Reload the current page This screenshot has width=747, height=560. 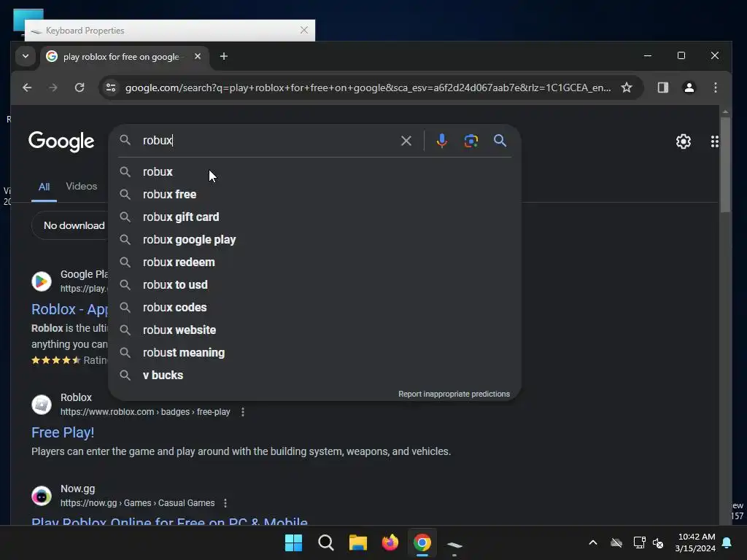80,87
